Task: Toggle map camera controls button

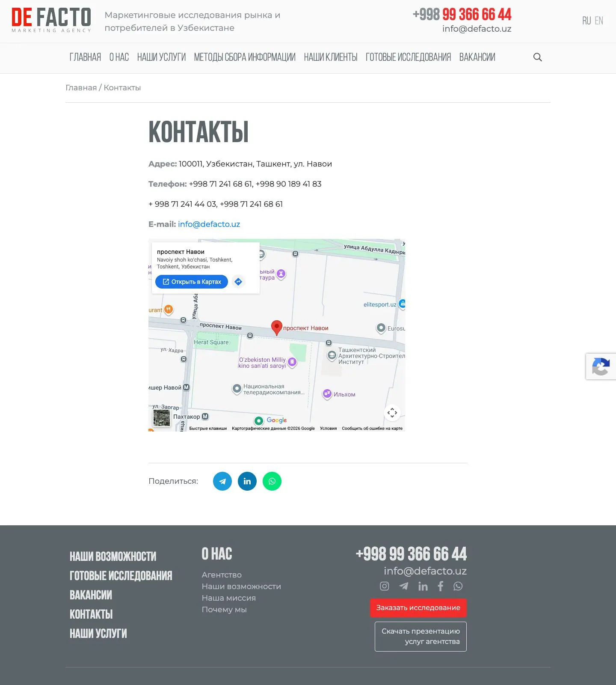Action: [392, 413]
